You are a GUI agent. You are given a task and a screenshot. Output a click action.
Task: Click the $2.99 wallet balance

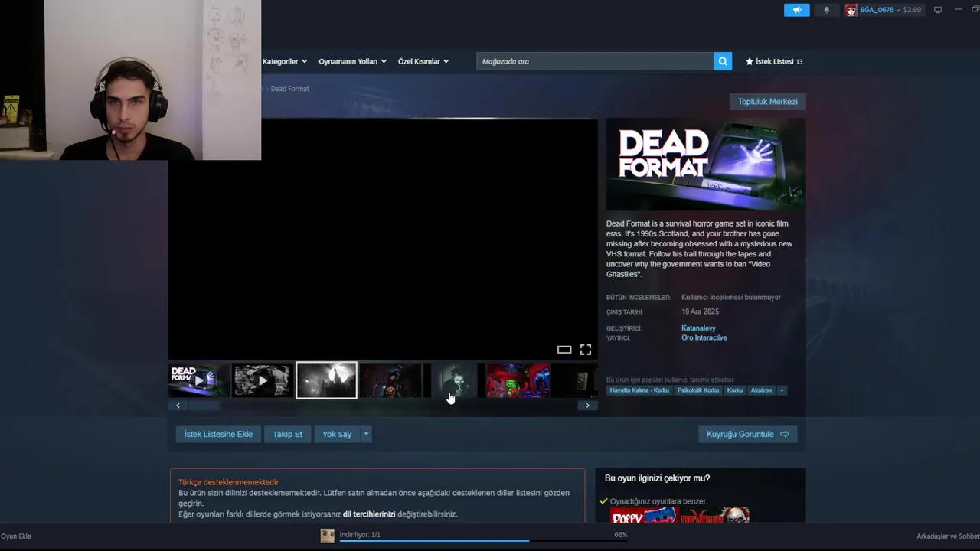(912, 10)
